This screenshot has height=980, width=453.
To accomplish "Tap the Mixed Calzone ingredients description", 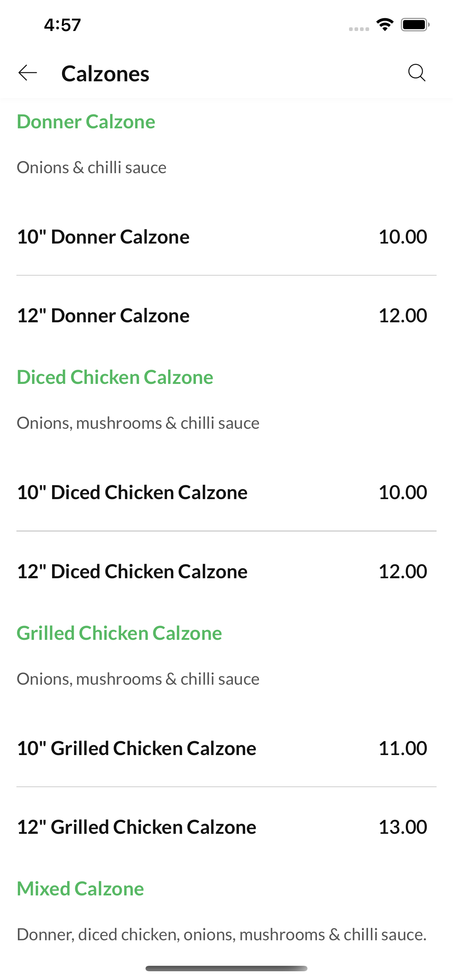I will click(x=221, y=934).
